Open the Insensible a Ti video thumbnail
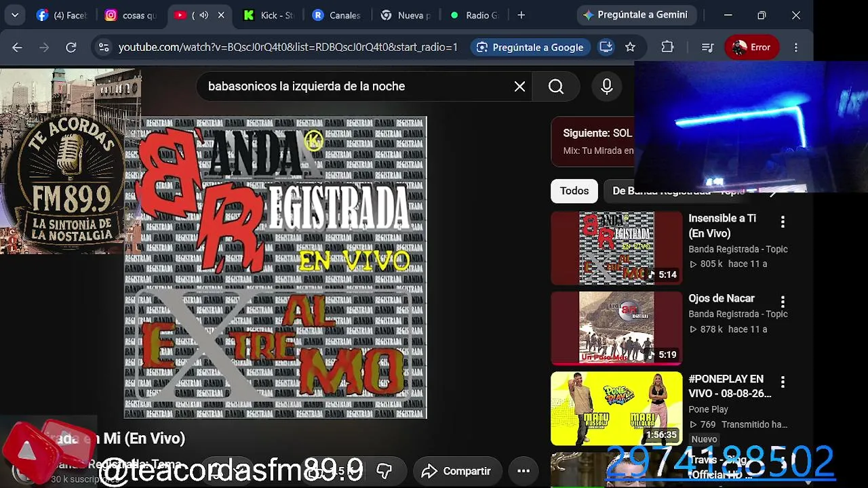This screenshot has width=868, height=488. pos(616,248)
